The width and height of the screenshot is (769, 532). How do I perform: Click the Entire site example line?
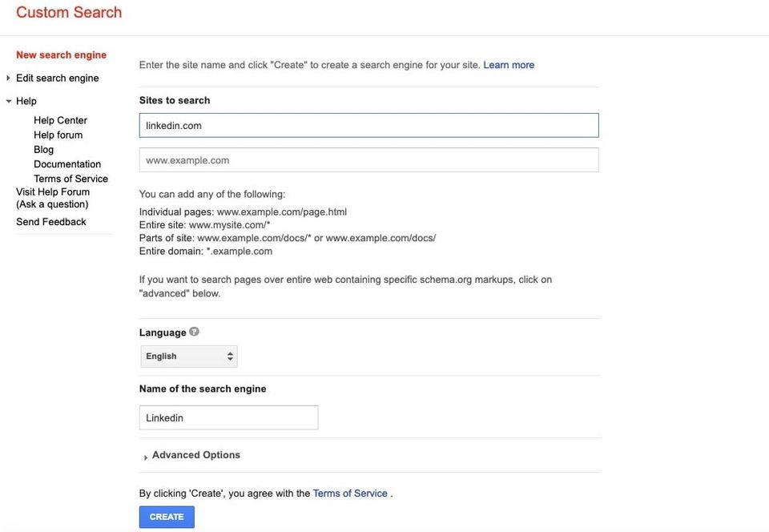point(204,225)
